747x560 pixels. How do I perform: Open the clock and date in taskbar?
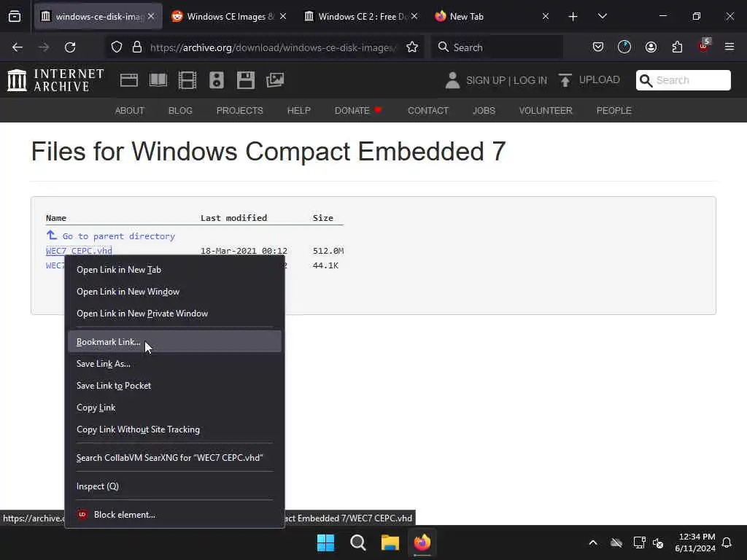(x=695, y=542)
